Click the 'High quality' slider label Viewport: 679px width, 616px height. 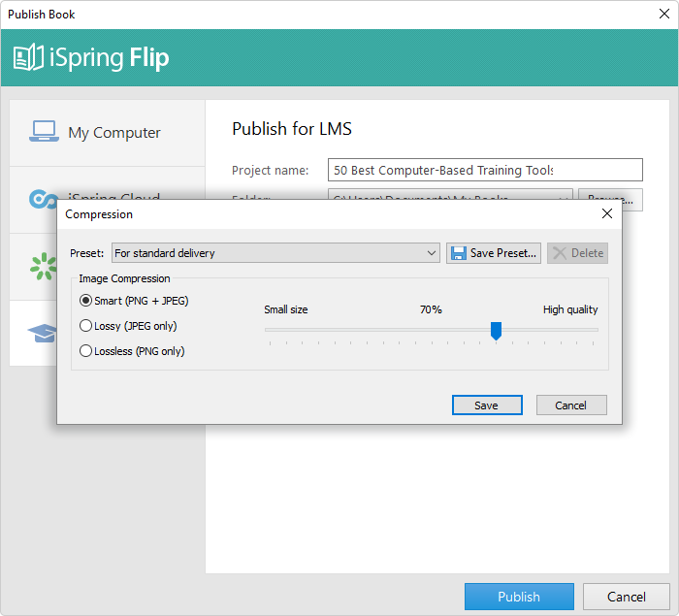click(x=570, y=309)
